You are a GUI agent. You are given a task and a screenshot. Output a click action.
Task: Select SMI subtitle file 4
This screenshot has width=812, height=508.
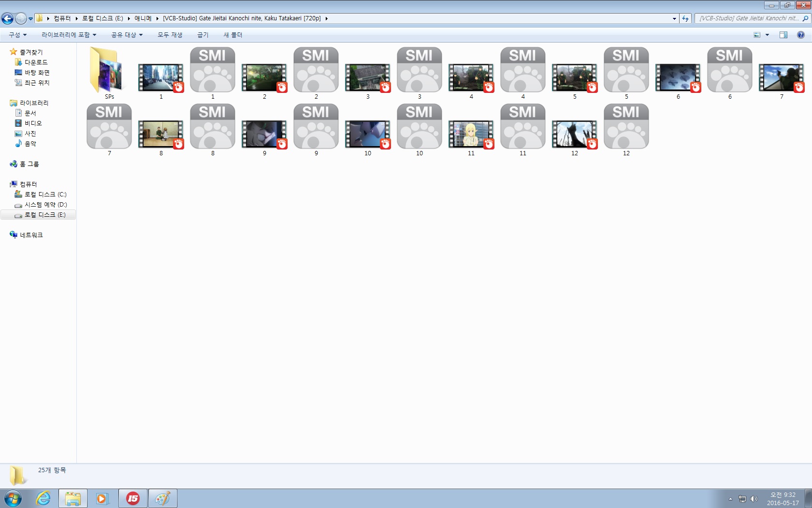[x=523, y=70]
